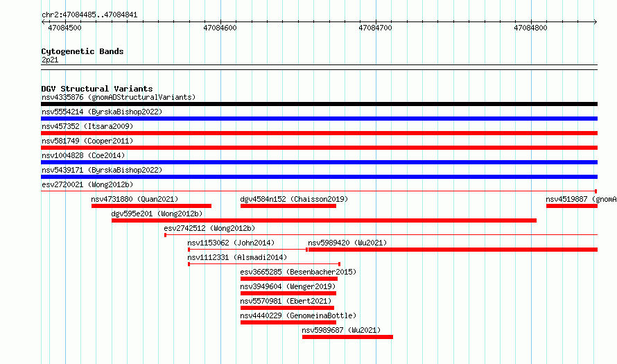The height and width of the screenshot is (364, 617).
Task: Click the chr2:47084485..47084841 region label
Action: pyautogui.click(x=89, y=15)
